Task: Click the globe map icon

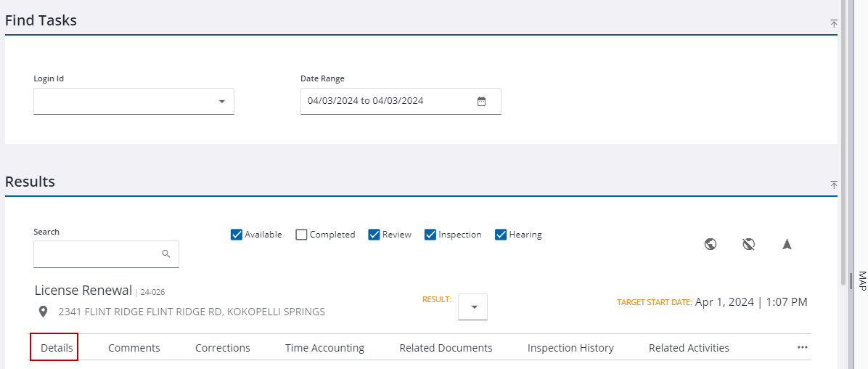Action: click(711, 244)
